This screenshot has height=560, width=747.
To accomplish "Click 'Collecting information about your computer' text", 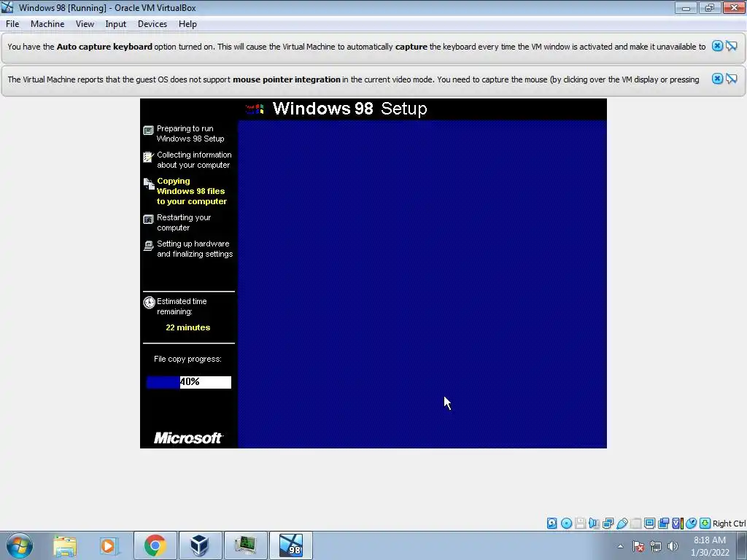I will point(194,160).
